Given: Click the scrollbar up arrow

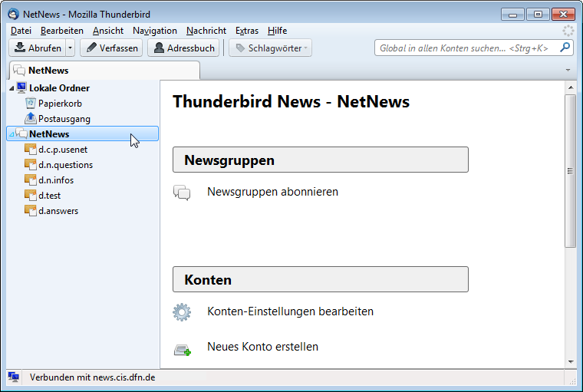Looking at the screenshot, I should [571, 87].
